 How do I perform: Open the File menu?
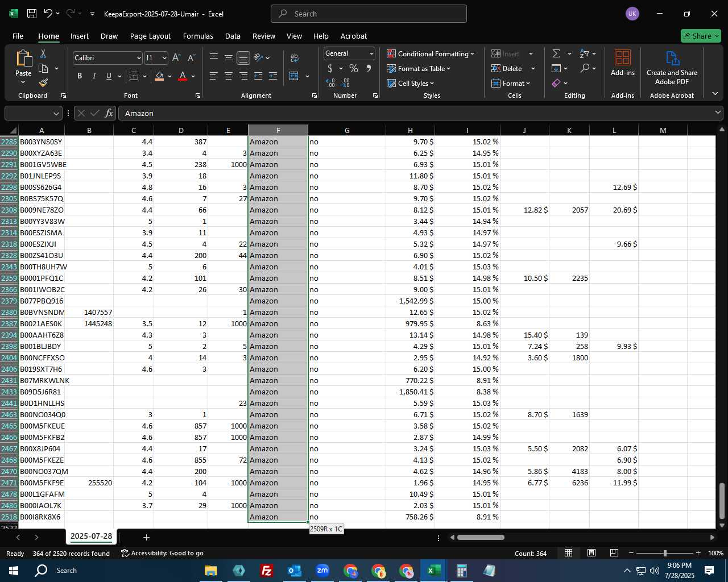tap(18, 36)
